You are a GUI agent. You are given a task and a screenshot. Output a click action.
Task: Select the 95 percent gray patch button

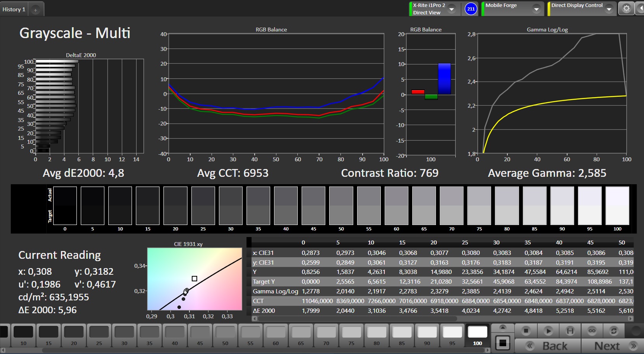click(452, 335)
